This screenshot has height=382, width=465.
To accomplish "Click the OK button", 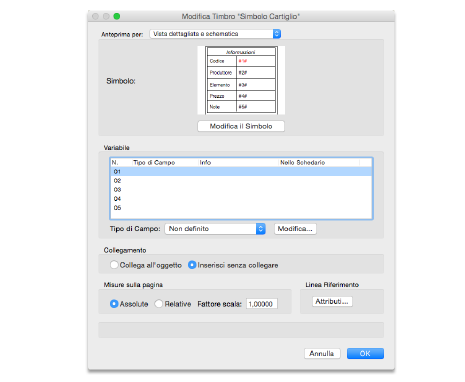I will [x=365, y=353].
